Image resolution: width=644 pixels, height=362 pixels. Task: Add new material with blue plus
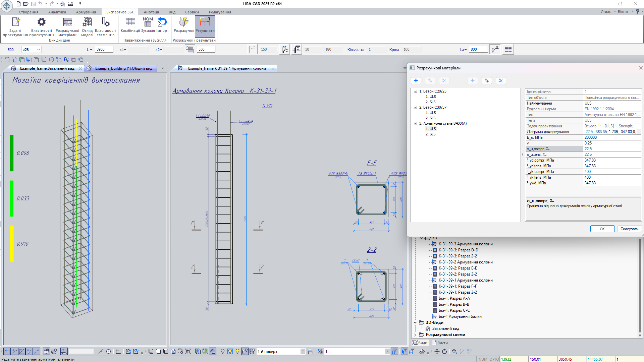pyautogui.click(x=416, y=80)
